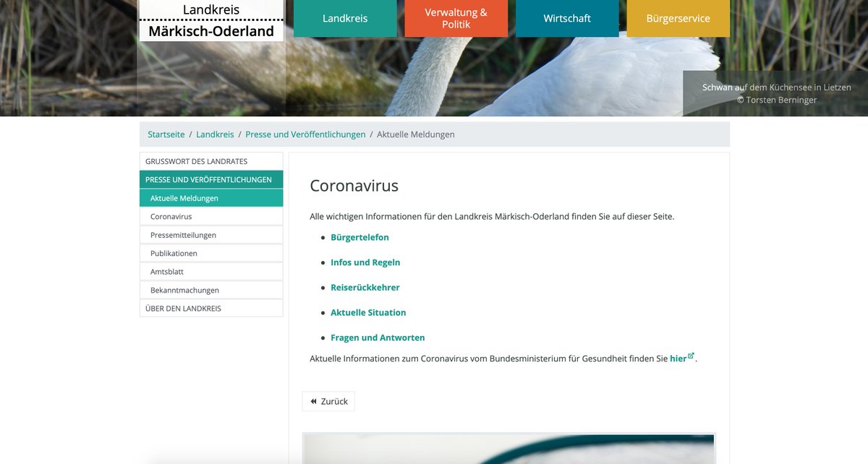Open the Landkreis main navigation tab
Image resolution: width=868 pixels, height=464 pixels.
click(345, 18)
